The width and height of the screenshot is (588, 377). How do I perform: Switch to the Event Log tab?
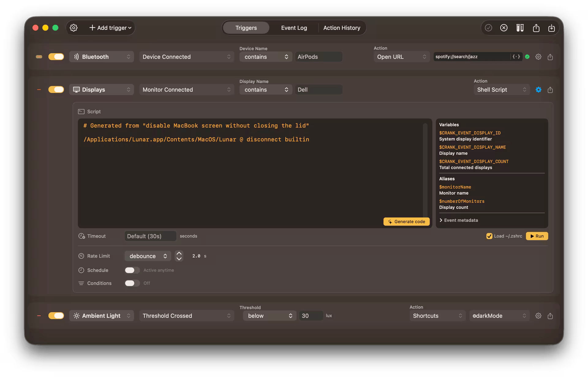pyautogui.click(x=294, y=28)
